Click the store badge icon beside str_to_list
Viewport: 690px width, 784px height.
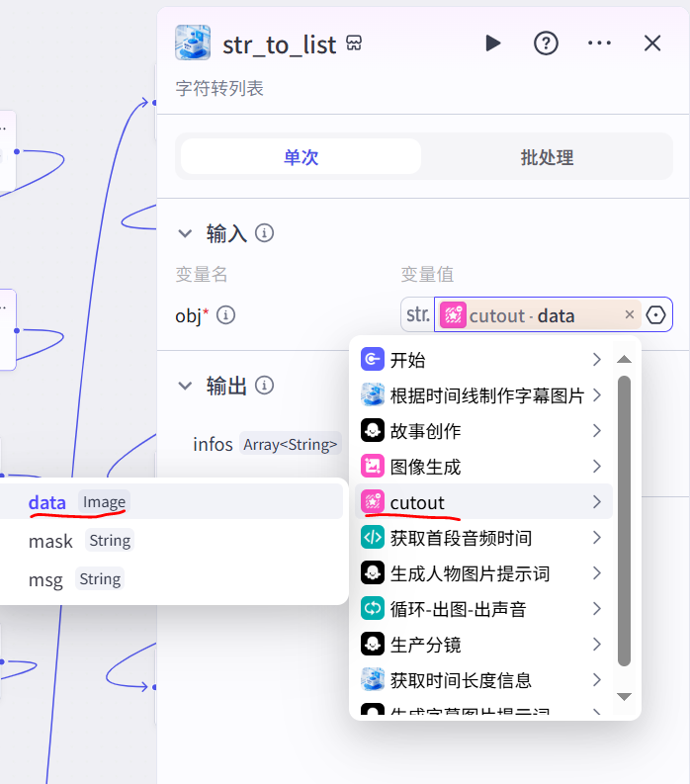354,43
